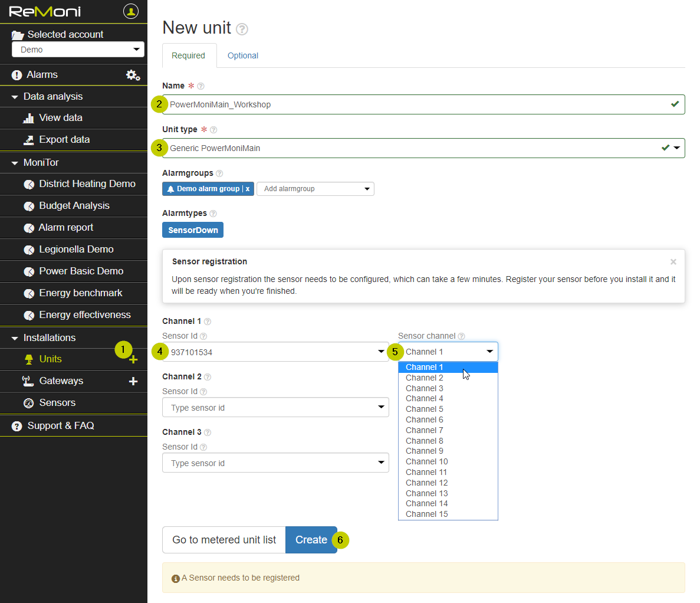Show help for Channel 1 heading
The image size is (700, 603).
(208, 322)
